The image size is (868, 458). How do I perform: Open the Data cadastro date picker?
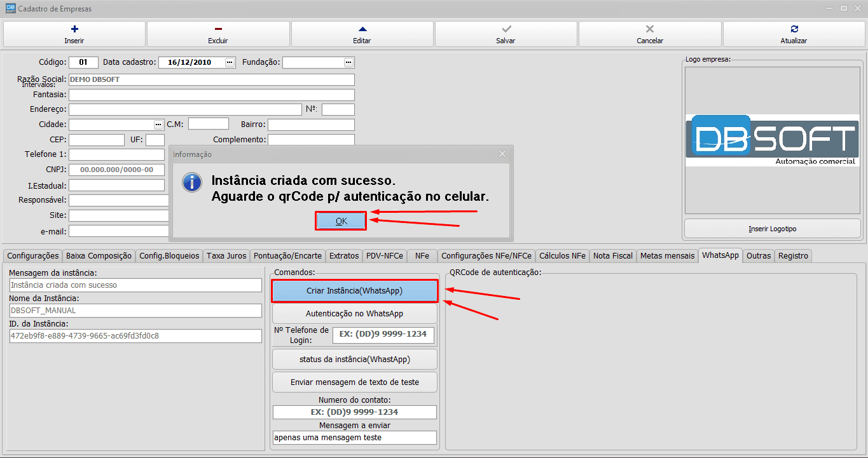pos(230,62)
